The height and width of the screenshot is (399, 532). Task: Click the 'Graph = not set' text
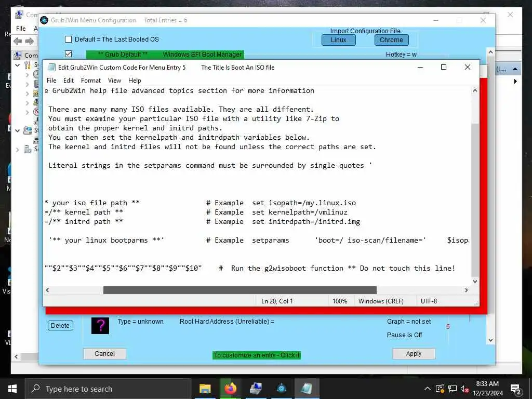409,321
